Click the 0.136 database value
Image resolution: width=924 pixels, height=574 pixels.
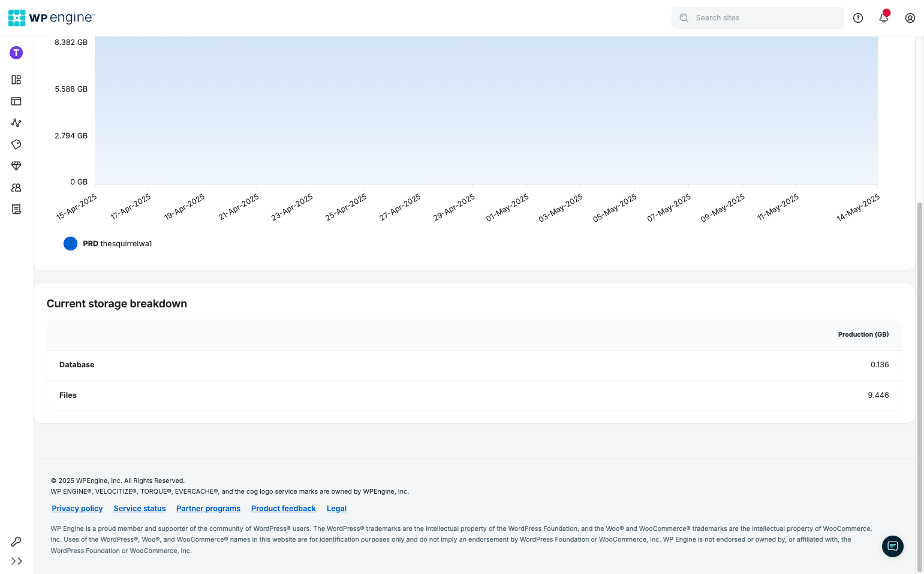tap(880, 365)
